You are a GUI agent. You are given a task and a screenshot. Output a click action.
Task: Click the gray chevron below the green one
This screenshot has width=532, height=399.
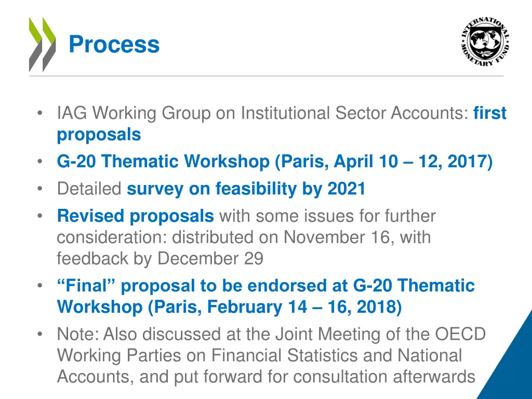click(43, 57)
